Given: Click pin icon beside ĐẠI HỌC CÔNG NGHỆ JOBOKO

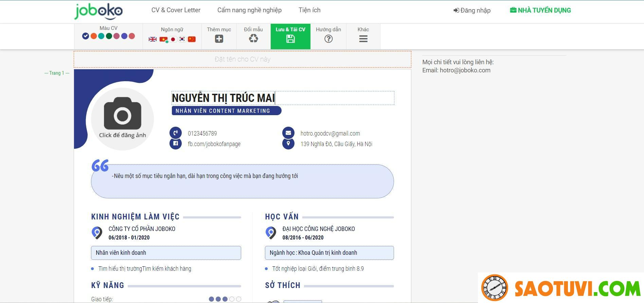Looking at the screenshot, I should tap(271, 233).
